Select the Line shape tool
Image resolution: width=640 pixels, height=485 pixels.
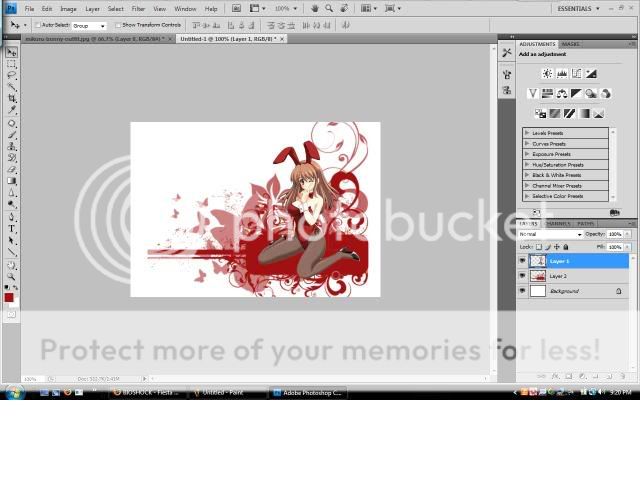coord(11,251)
